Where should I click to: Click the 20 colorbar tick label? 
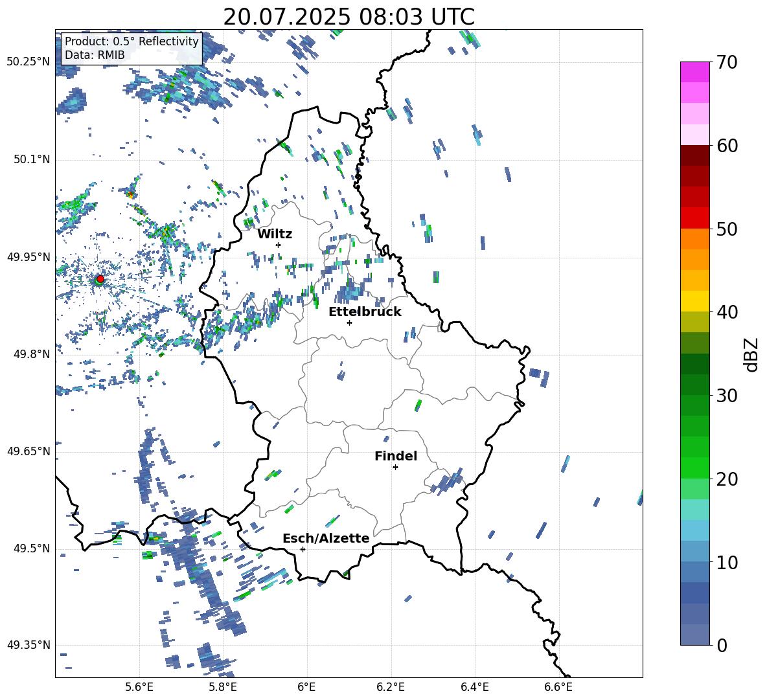[727, 479]
